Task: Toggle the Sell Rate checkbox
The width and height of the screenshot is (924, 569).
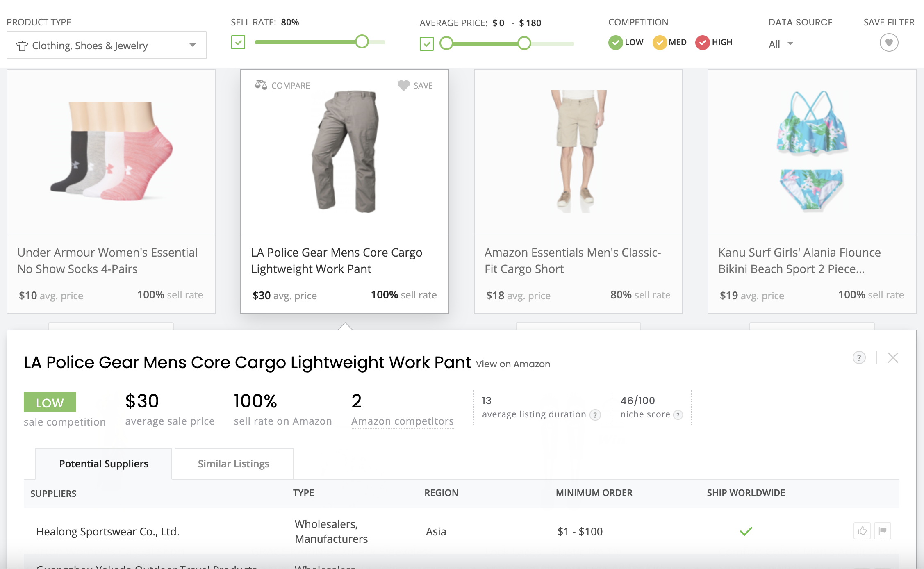Action: pos(238,42)
